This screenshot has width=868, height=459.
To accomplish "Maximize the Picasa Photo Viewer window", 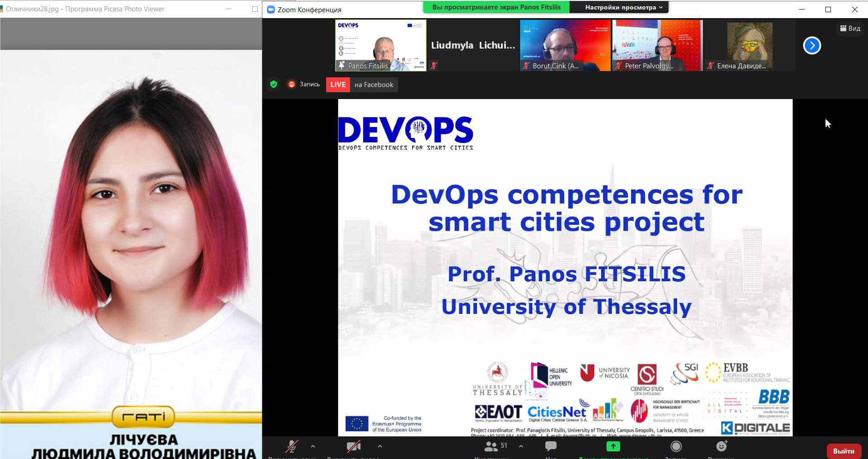I will pos(255,9).
